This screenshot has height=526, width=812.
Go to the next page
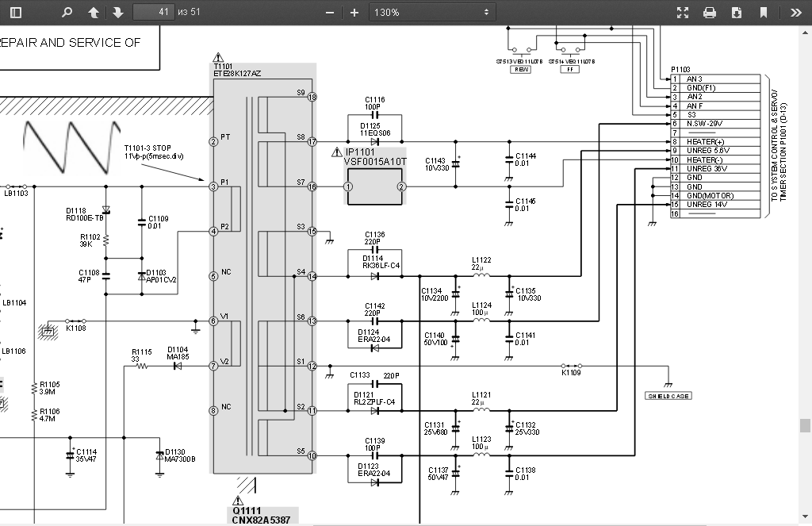117,13
